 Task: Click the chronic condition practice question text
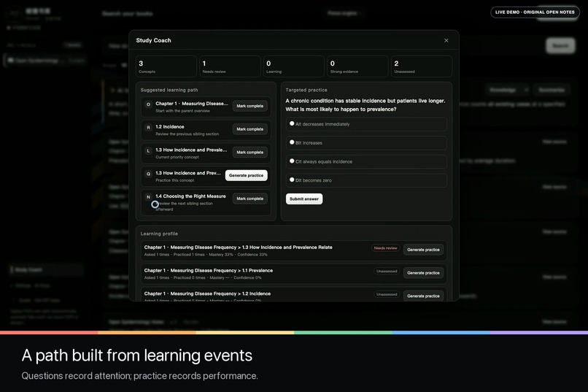[x=365, y=105]
